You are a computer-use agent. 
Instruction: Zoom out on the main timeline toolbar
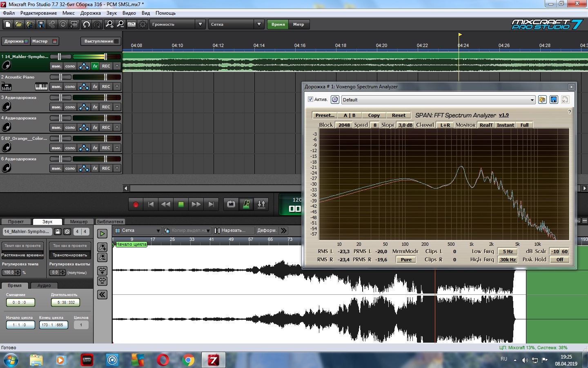click(120, 25)
